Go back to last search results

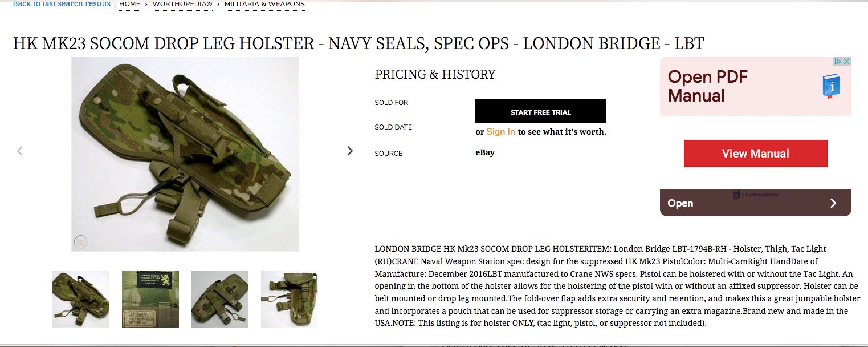(x=62, y=4)
